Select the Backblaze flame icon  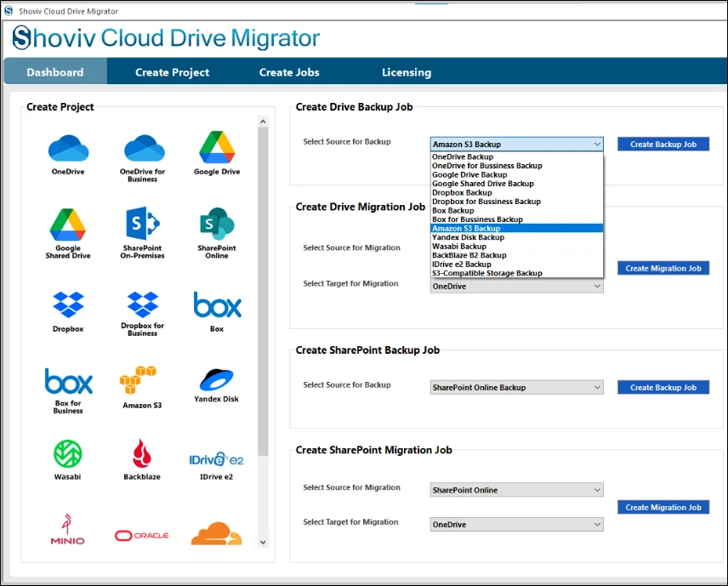pyautogui.click(x=142, y=453)
